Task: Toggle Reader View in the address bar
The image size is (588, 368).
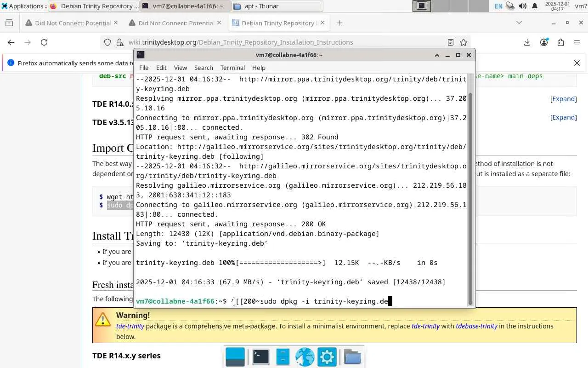Action: coord(451,42)
